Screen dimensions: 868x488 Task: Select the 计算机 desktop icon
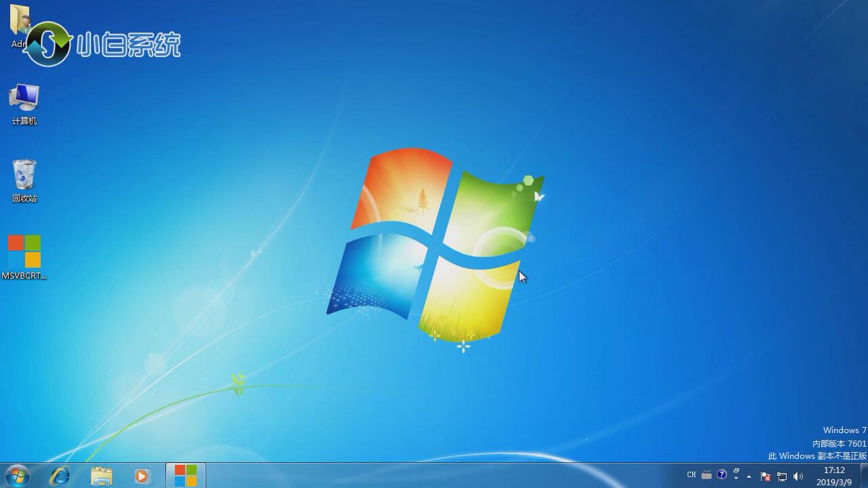tap(24, 104)
